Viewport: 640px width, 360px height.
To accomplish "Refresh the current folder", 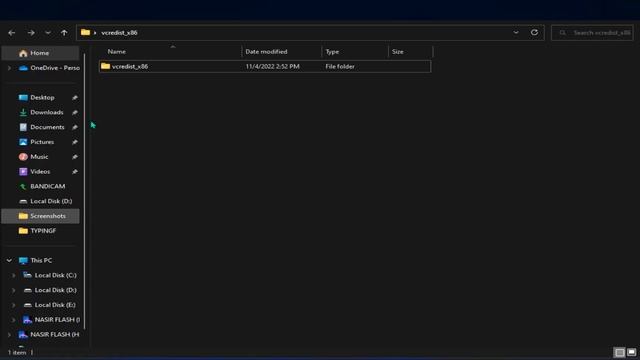I will [534, 33].
